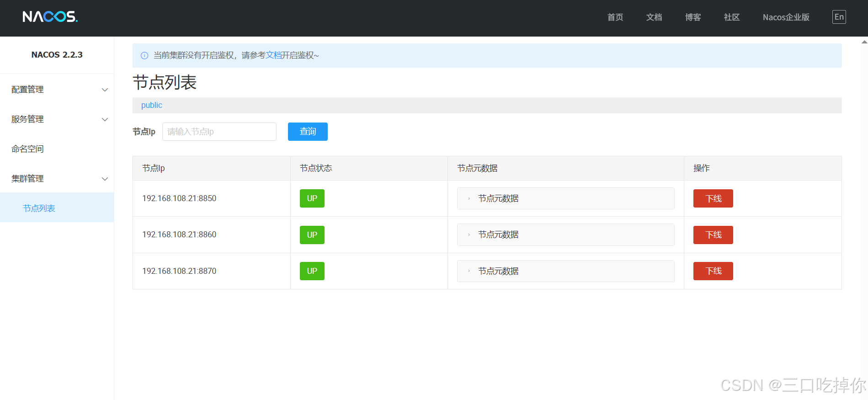This screenshot has height=400, width=868.
Task: Click the 节点Ip column header
Action: pyautogui.click(x=212, y=168)
